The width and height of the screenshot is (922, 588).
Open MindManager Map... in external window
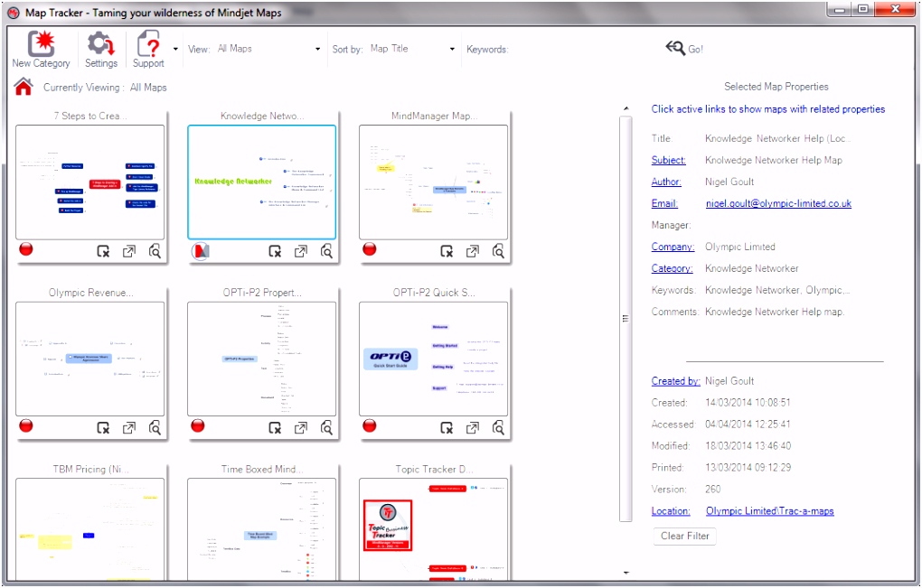point(472,251)
